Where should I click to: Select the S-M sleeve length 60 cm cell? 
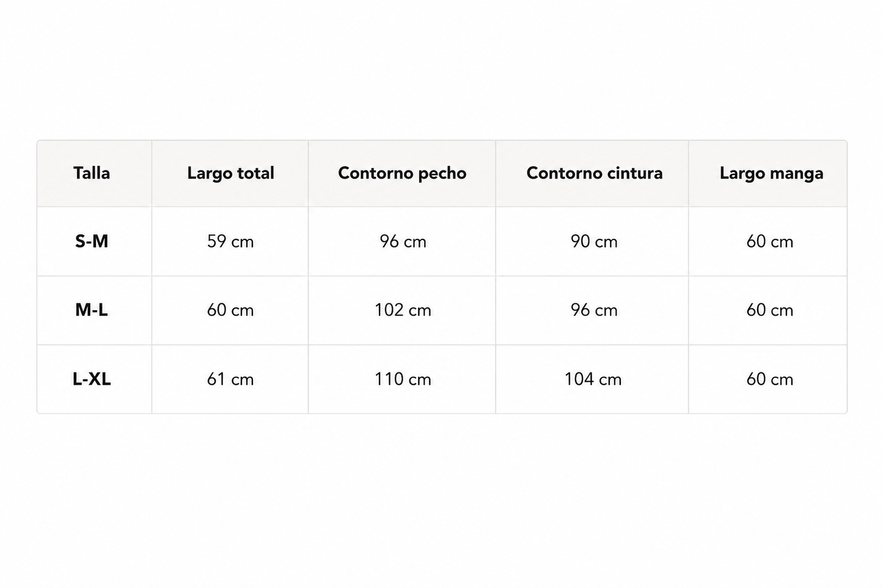(x=768, y=241)
